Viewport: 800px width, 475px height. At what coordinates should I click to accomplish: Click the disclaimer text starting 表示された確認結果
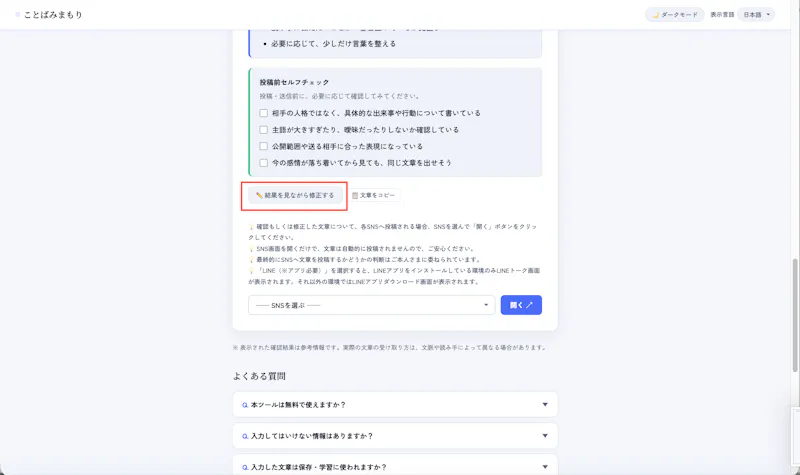pyautogui.click(x=390, y=347)
